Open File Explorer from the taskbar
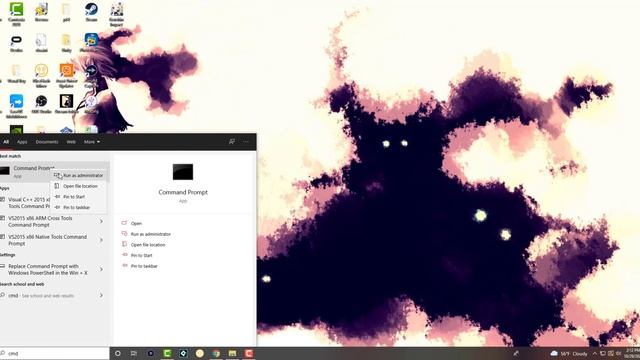Image resolution: width=640 pixels, height=360 pixels. point(232,353)
